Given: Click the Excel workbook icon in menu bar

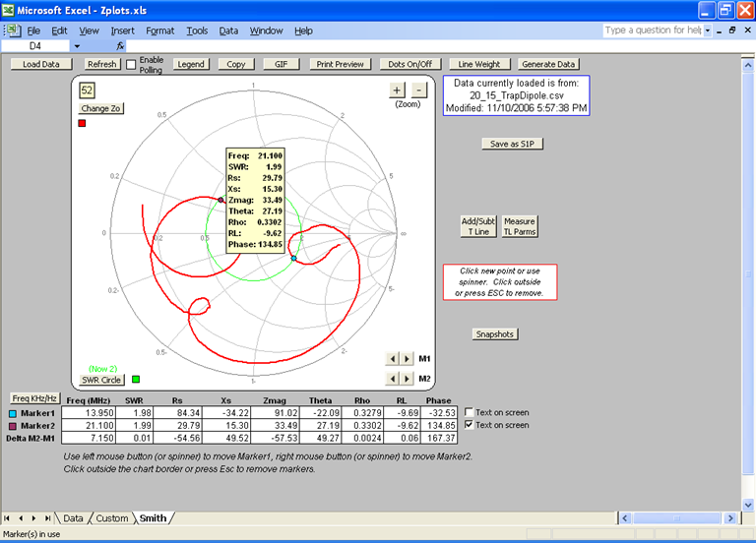Looking at the screenshot, I should click(11, 30).
